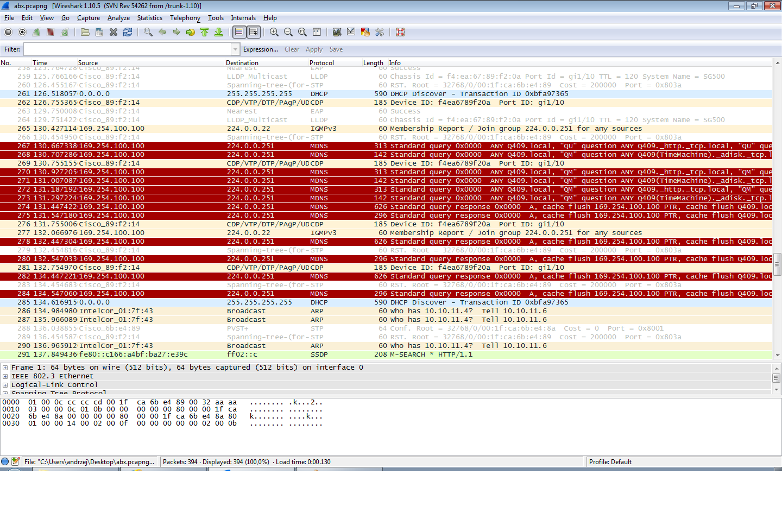Screen dimensions: 782x532
Task: Select packet 261 DHCP Discover row
Action: 386,94
